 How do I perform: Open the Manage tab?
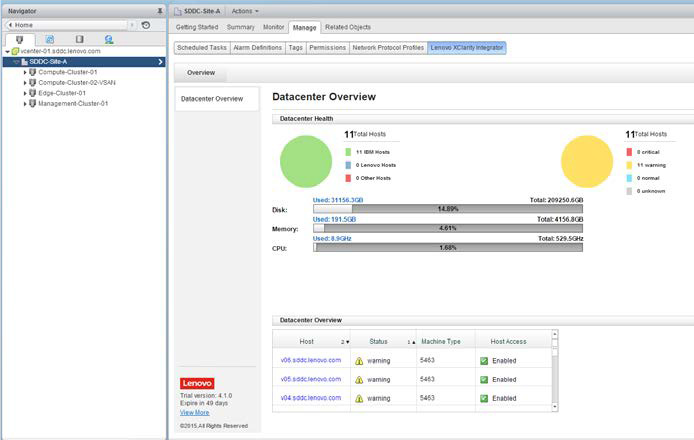click(305, 27)
